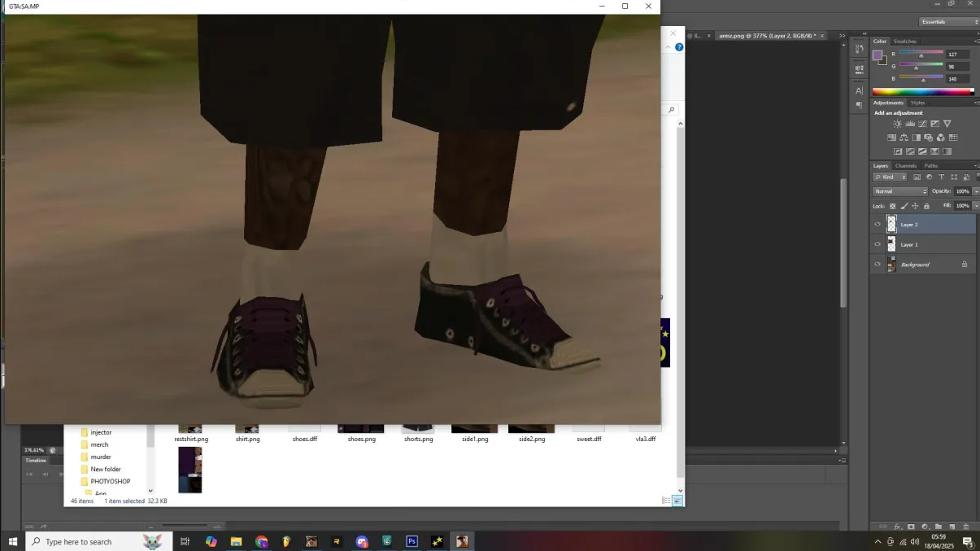This screenshot has height=551, width=980.
Task: Add a Selective Color adjustment
Action: (934, 151)
